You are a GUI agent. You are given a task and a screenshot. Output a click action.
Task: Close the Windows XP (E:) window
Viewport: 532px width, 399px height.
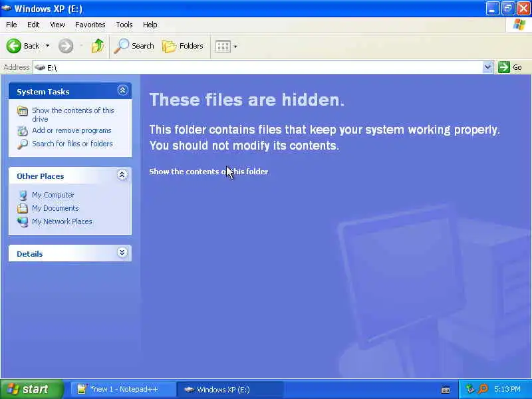[x=523, y=9]
